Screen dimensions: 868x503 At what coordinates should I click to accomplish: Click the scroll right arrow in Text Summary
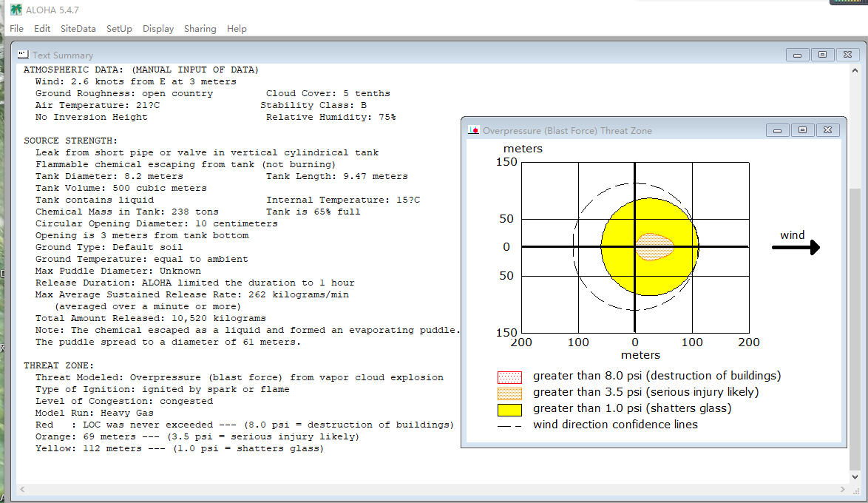click(x=843, y=489)
